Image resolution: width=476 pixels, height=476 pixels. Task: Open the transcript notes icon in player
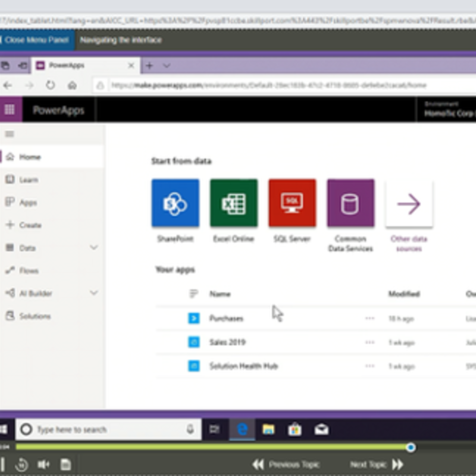pyautogui.click(x=65, y=464)
